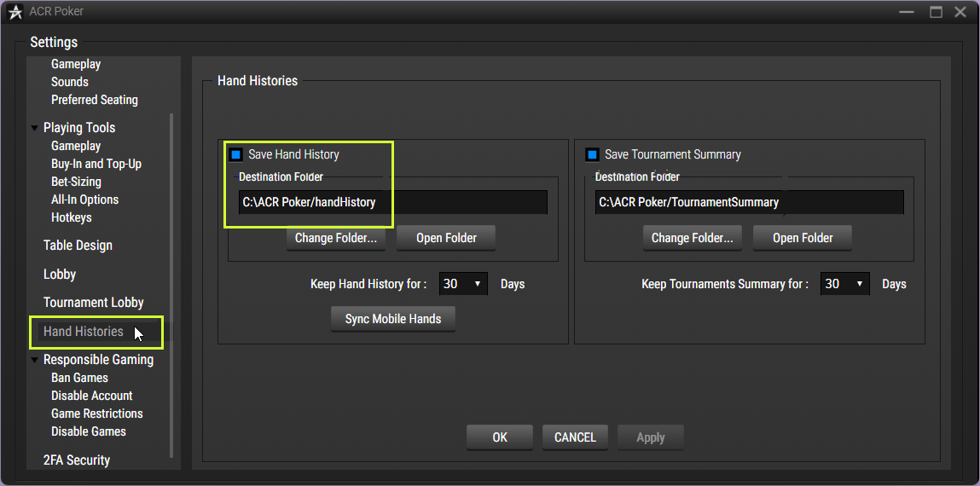Image resolution: width=980 pixels, height=486 pixels.
Task: Open Table Design settings
Action: pos(78,246)
